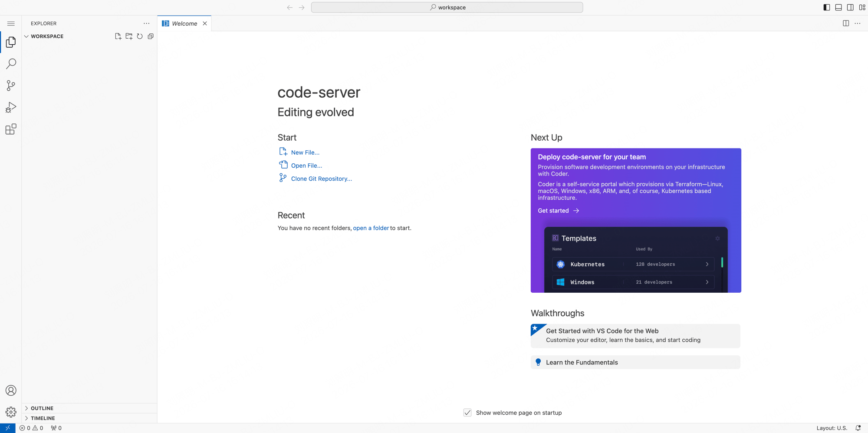The width and height of the screenshot is (868, 433).
Task: Open Explorer views and more actions menu
Action: pyautogui.click(x=147, y=23)
